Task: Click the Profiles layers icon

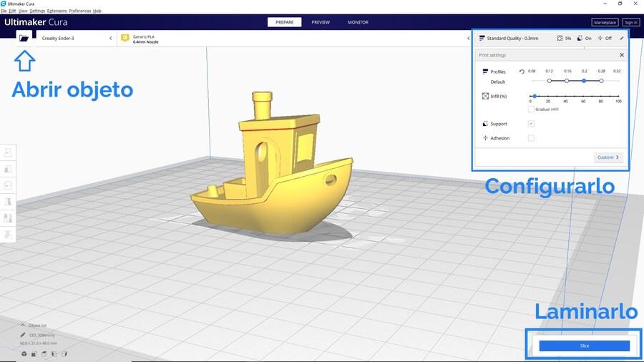Action: pos(485,72)
